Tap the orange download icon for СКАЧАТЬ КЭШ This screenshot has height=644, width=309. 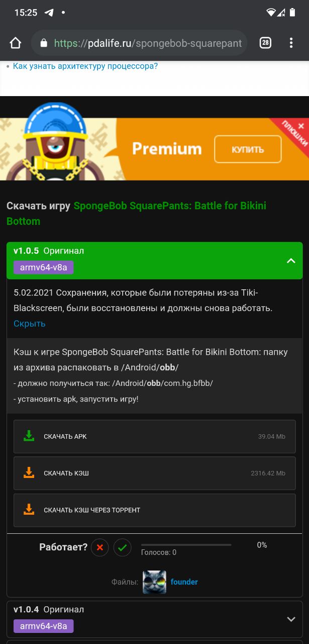[29, 473]
